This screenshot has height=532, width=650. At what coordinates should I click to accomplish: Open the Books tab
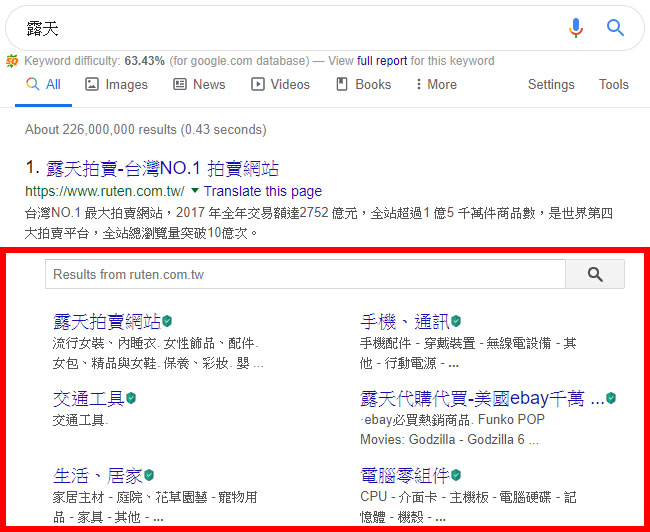click(363, 84)
